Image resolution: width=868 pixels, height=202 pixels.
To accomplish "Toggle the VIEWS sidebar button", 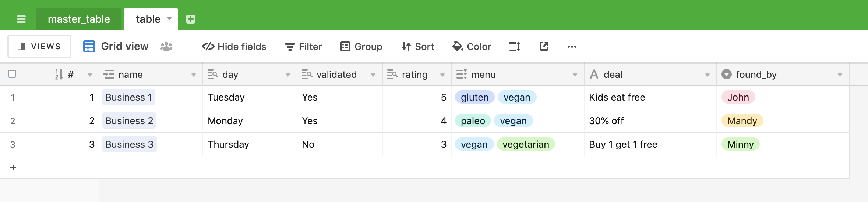I will pos(39,46).
